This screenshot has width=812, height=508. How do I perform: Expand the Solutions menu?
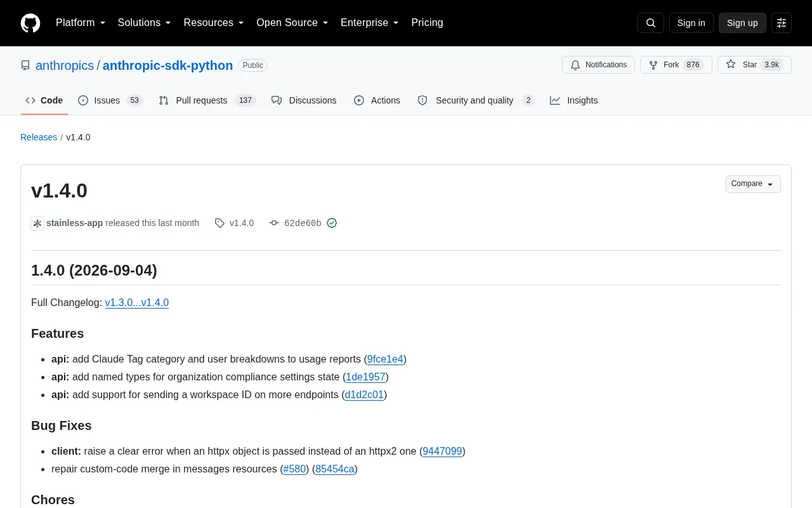[145, 23]
